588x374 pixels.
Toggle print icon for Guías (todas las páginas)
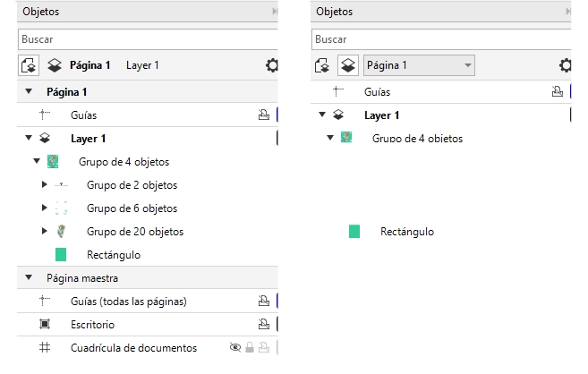click(263, 301)
